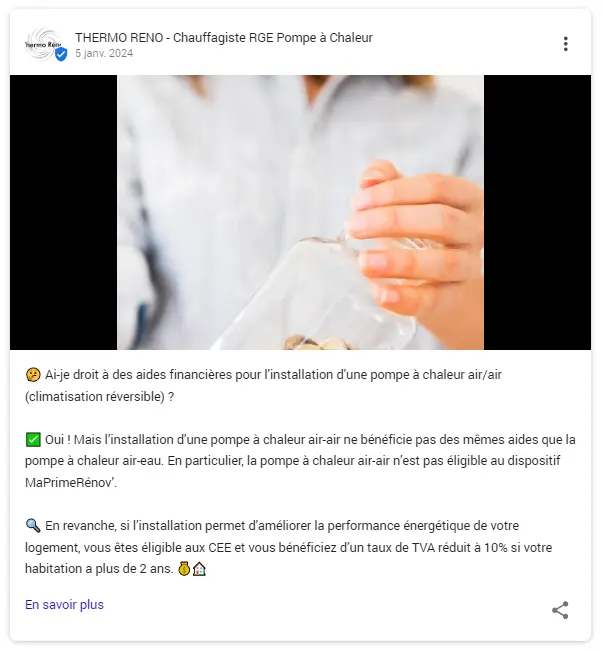
Task: Click the post date '5 janv. 2024'
Action: pyautogui.click(x=104, y=53)
